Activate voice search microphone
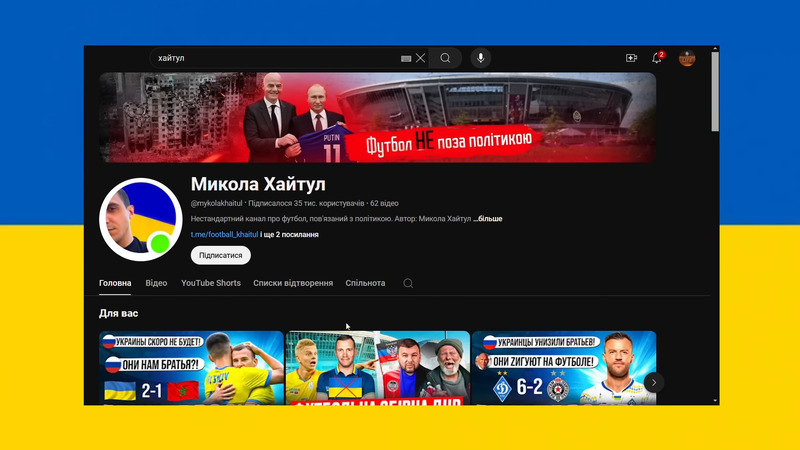 point(480,58)
